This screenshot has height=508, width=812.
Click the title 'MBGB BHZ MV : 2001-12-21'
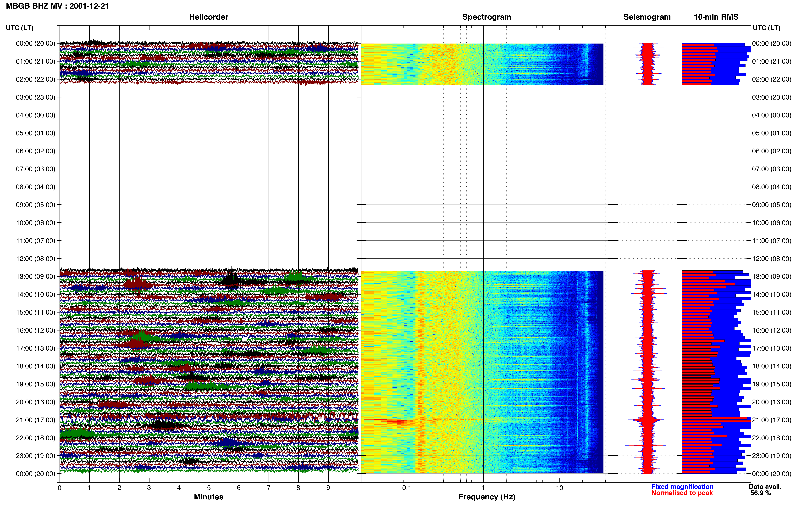tap(57, 6)
